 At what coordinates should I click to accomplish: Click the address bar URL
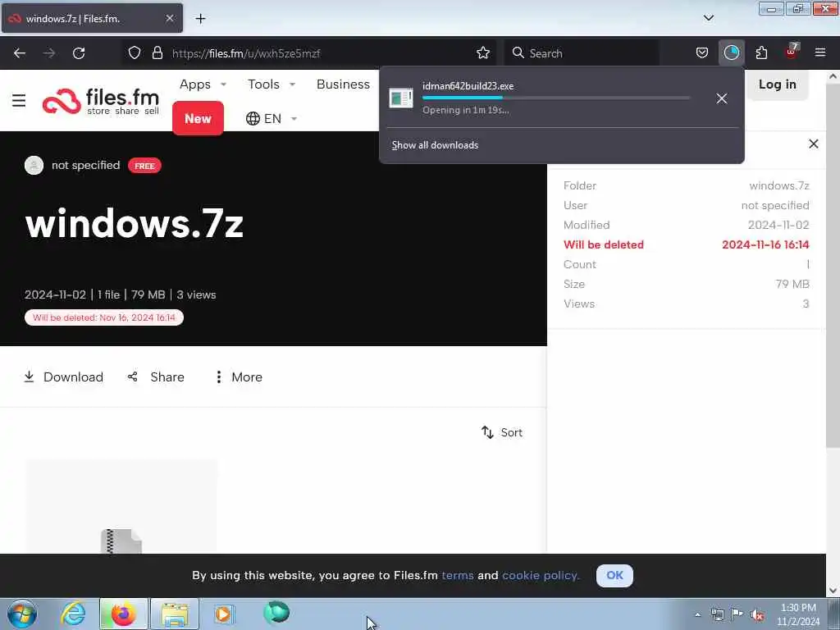coord(246,53)
